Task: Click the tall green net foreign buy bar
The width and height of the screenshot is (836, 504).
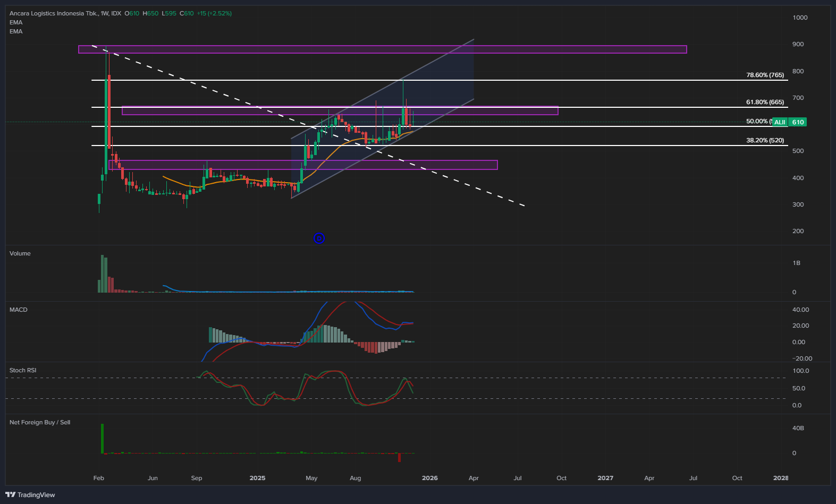Action: pos(103,439)
